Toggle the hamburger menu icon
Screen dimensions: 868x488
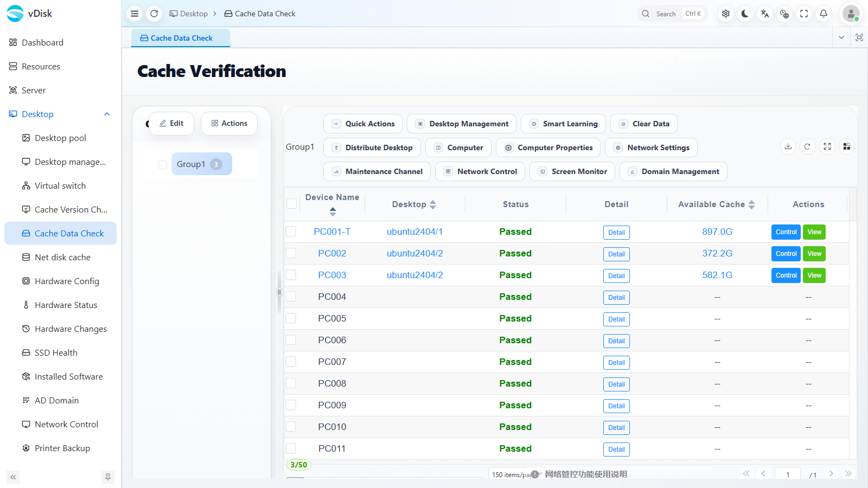pyautogui.click(x=135, y=14)
